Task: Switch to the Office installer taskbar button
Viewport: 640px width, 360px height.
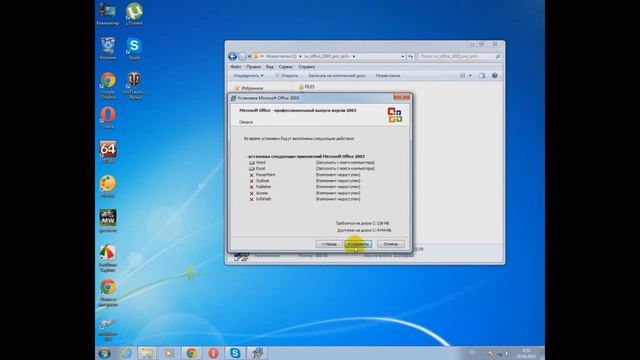Action: click(257, 353)
